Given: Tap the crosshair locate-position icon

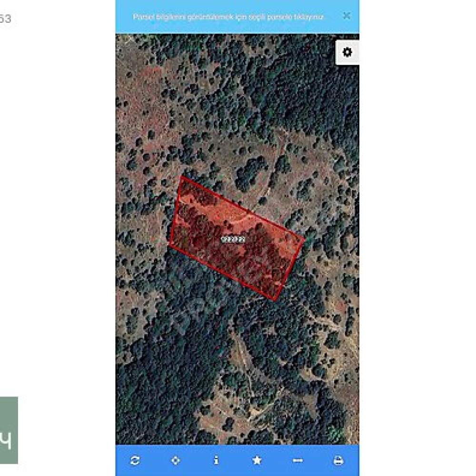Looking at the screenshot, I should point(176,460).
